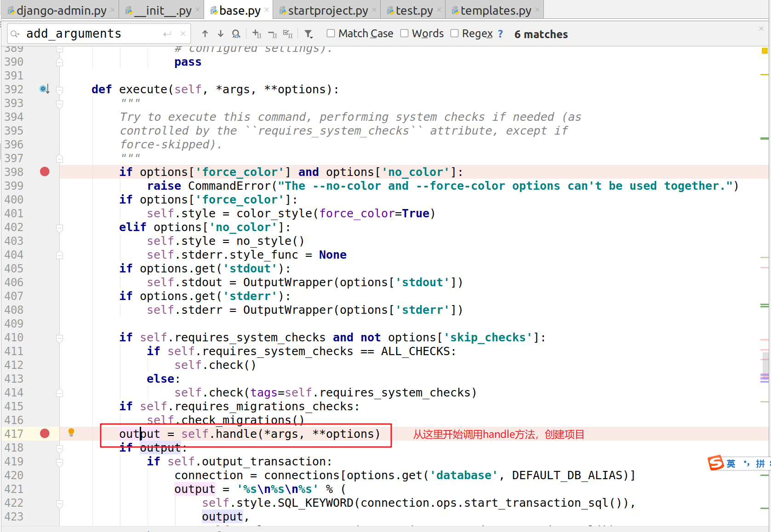Viewport: 771px width, 532px height.
Task: Click the editor vertical scrollbar thumb
Action: pyautogui.click(x=765, y=367)
